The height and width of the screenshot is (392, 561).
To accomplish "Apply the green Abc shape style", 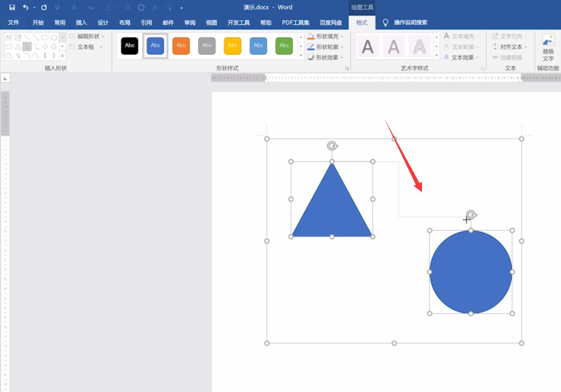I will click(284, 46).
